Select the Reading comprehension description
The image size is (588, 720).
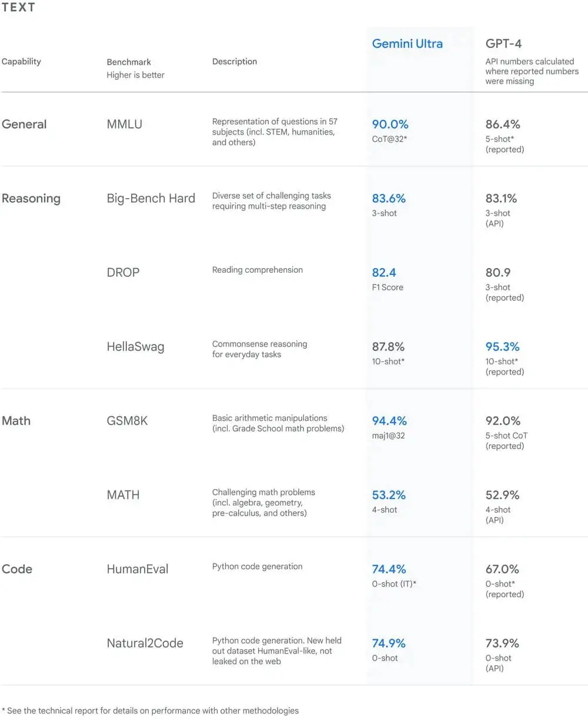pos(258,270)
